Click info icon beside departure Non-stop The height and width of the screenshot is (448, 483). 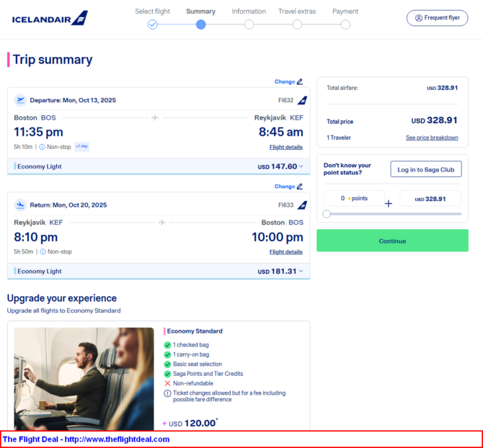tap(43, 147)
